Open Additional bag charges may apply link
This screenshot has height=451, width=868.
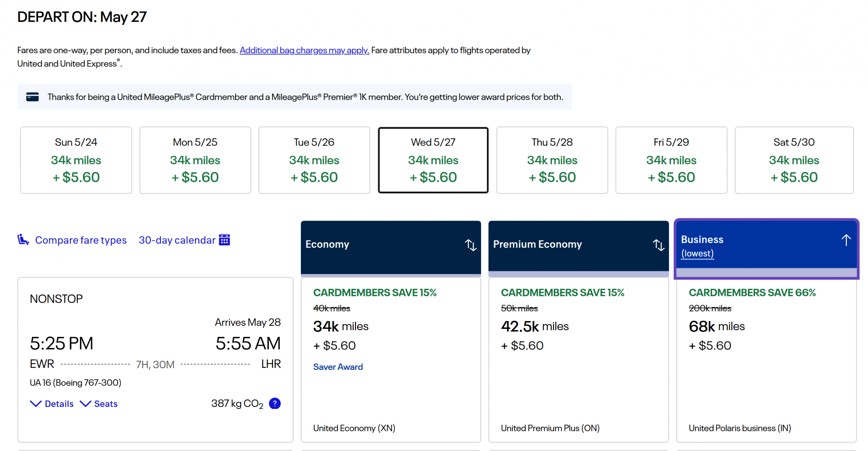(x=304, y=50)
